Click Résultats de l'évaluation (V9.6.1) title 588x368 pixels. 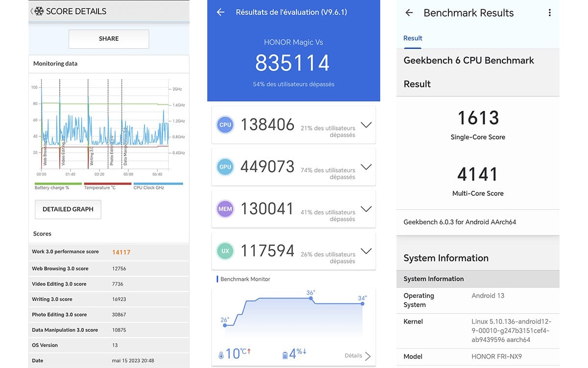point(292,12)
